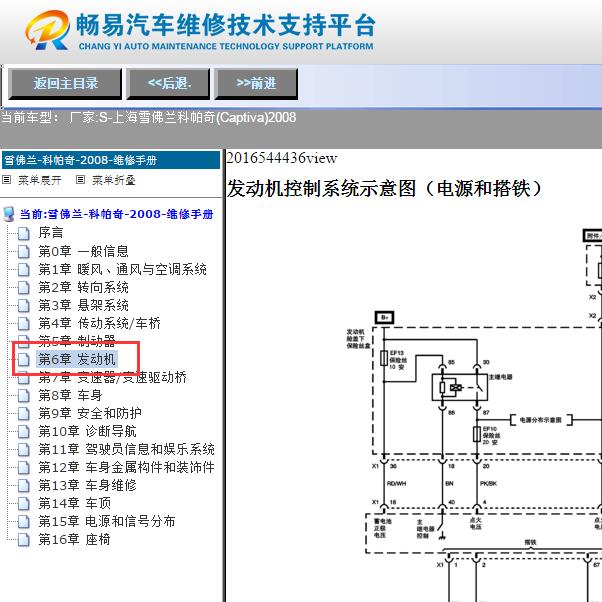Click the page icon beside 第15章 电源和信号分布
Viewport: 602px width, 602px height.
(24, 522)
